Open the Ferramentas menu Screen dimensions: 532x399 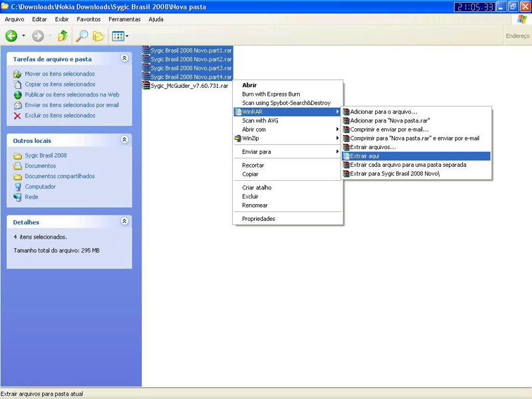tap(124, 19)
